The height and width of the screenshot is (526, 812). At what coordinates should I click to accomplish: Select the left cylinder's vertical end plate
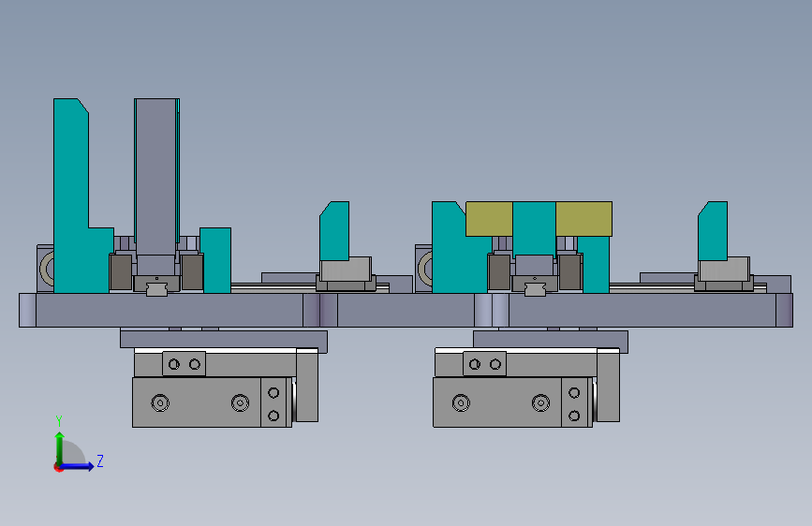coord(307,385)
